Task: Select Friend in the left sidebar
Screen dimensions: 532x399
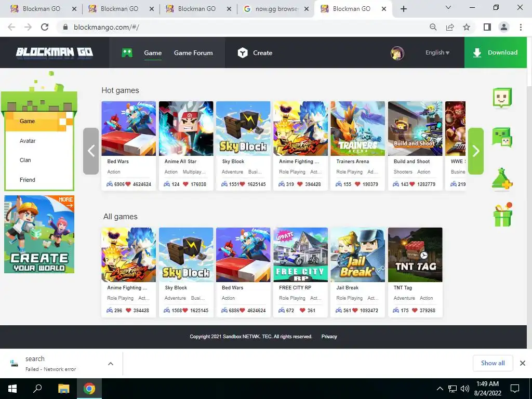Action: (x=27, y=180)
